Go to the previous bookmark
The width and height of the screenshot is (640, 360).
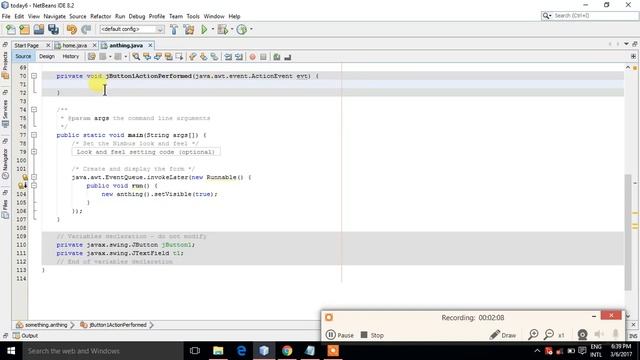(193, 57)
